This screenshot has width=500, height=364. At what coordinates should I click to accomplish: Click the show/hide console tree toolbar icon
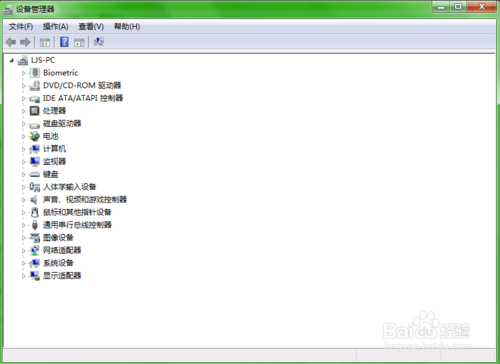[45, 42]
